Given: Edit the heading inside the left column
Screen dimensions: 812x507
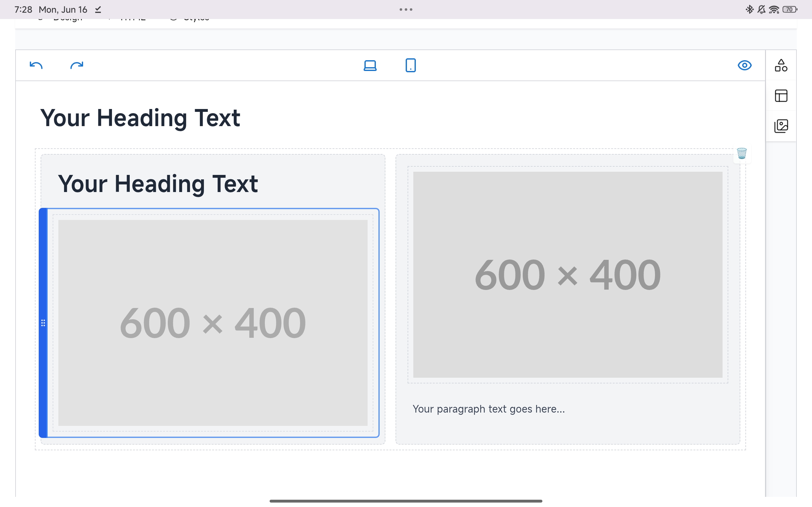Looking at the screenshot, I should click(x=158, y=184).
